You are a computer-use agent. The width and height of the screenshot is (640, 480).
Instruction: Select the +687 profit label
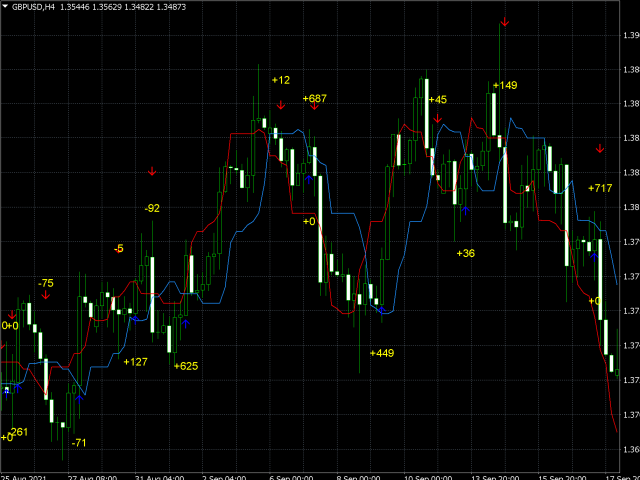click(x=314, y=98)
